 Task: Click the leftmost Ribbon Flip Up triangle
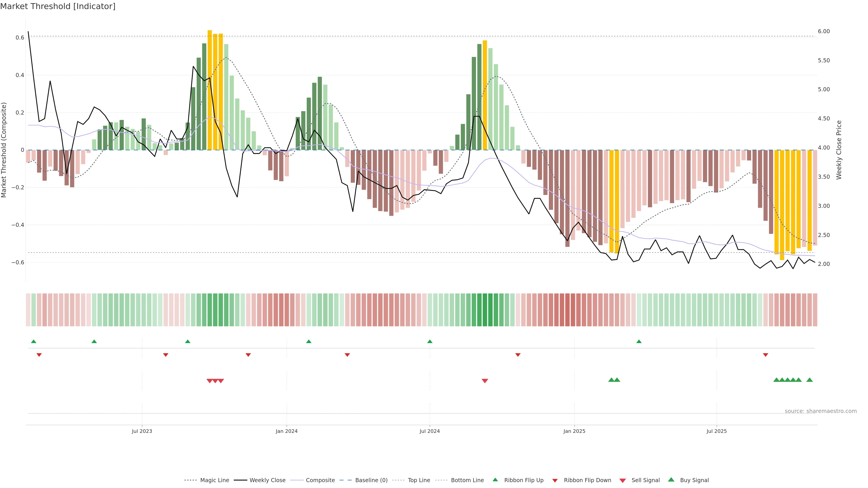pyautogui.click(x=33, y=342)
